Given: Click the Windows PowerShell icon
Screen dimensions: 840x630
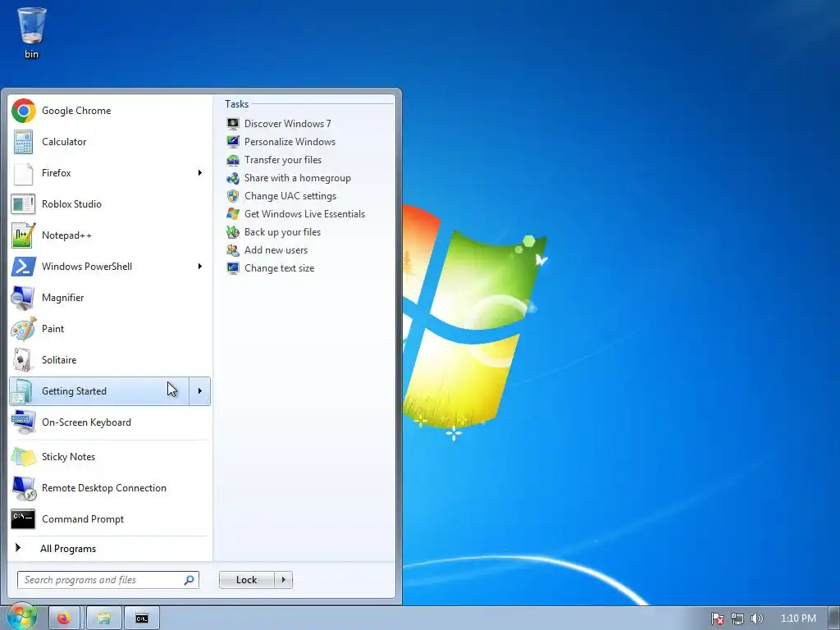Looking at the screenshot, I should pos(24,267).
